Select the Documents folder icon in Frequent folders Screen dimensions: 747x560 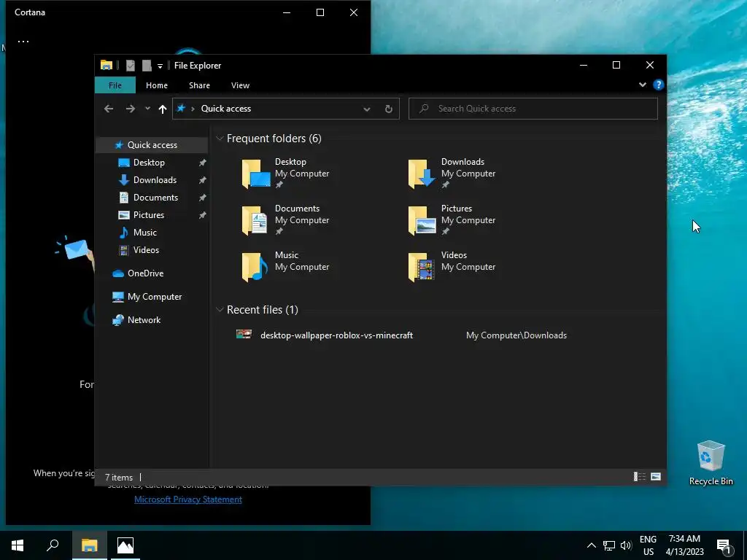(255, 220)
